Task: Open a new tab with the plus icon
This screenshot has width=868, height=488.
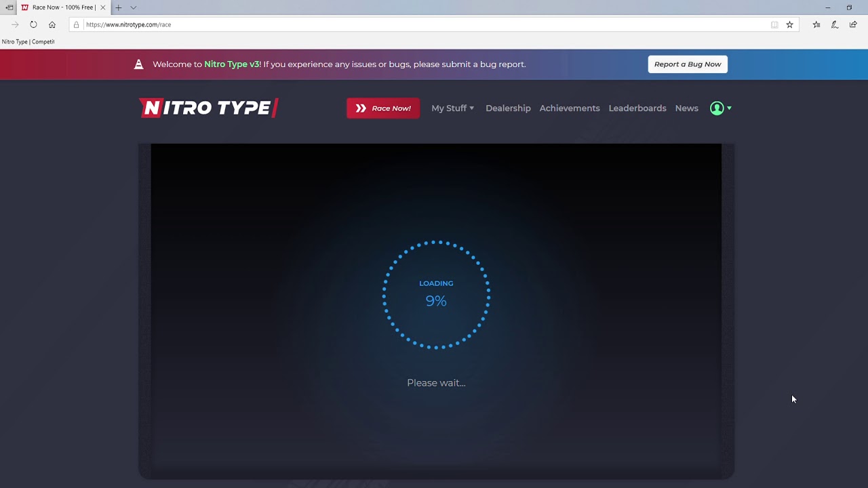Action: tap(118, 7)
